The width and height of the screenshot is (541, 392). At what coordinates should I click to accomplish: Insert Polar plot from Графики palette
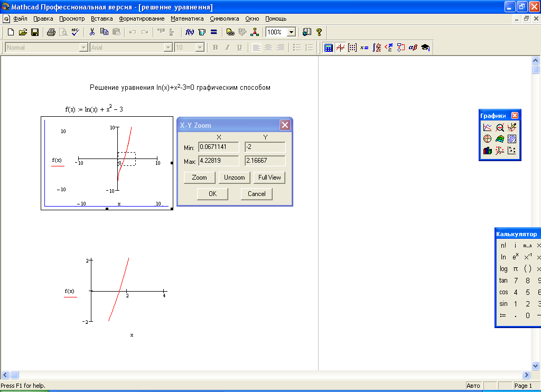click(487, 139)
